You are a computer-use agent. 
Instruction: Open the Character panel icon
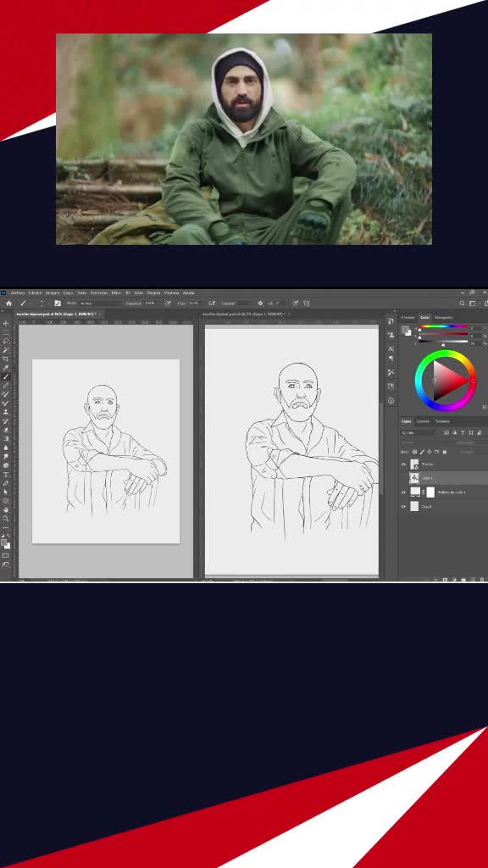click(391, 348)
